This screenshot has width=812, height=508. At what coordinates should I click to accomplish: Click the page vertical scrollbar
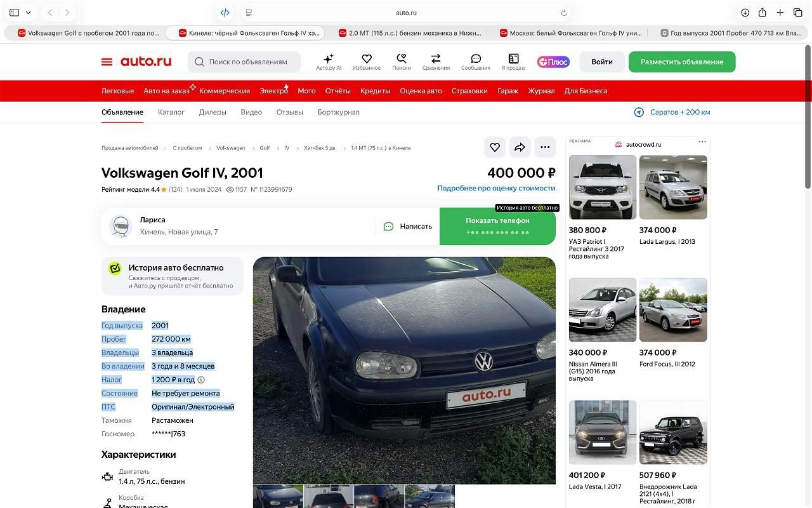(808, 116)
